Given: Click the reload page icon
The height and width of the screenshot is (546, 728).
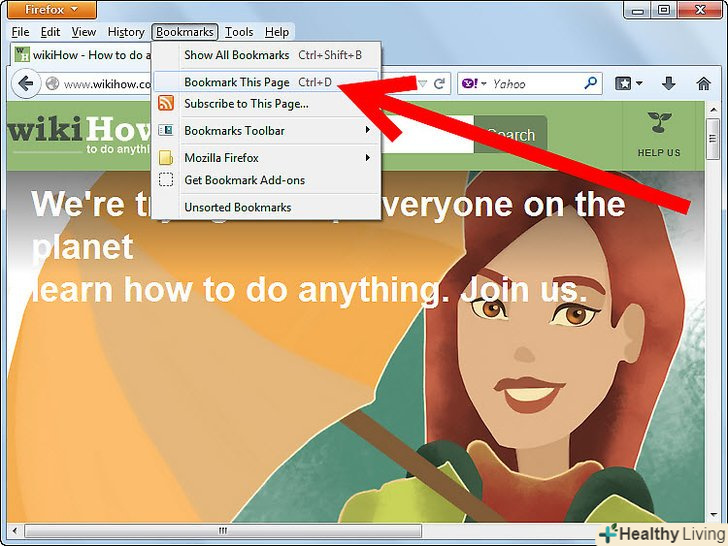Looking at the screenshot, I should (439, 84).
